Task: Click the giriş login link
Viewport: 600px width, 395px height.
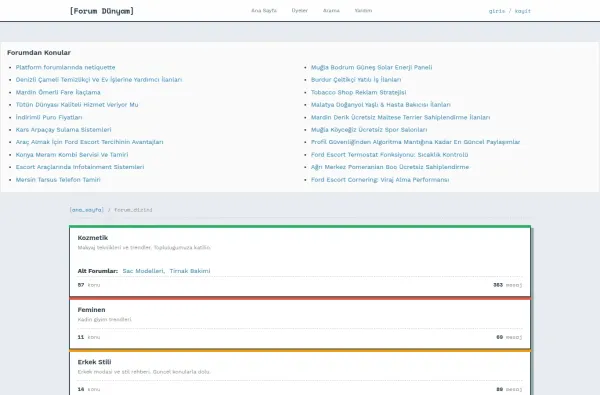Action: [497, 11]
